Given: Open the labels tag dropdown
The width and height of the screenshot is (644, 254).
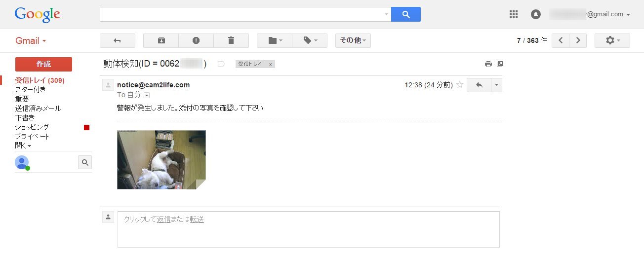Looking at the screenshot, I should point(310,40).
